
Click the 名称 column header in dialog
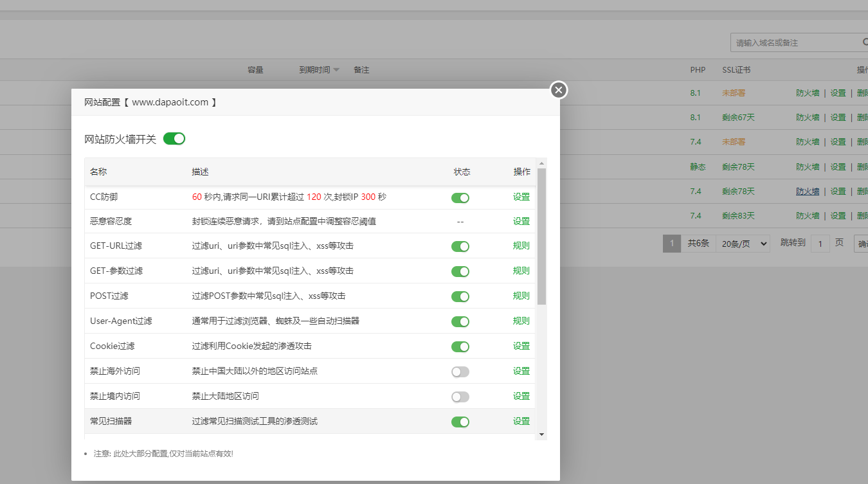[98, 172]
